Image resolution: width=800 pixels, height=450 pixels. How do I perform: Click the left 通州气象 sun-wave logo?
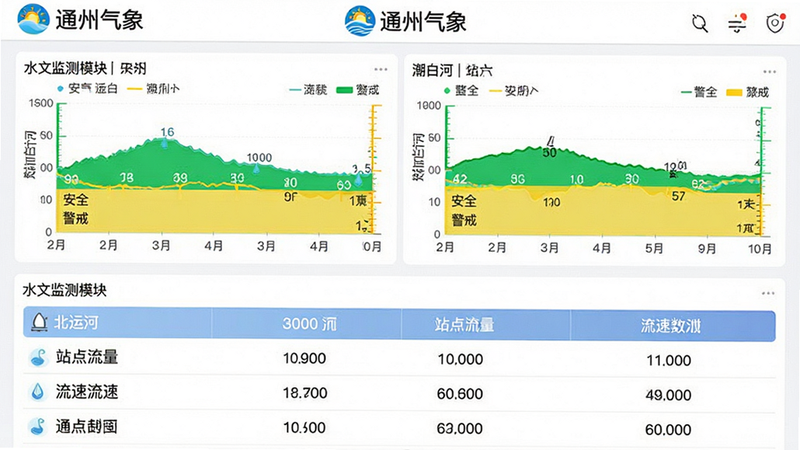click(x=33, y=19)
